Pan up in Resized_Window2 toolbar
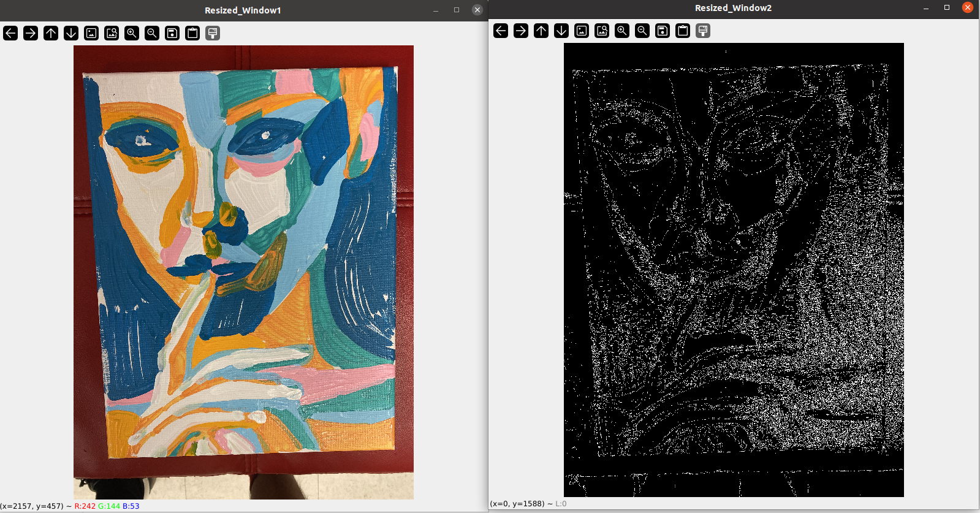This screenshot has width=980, height=513. [541, 31]
